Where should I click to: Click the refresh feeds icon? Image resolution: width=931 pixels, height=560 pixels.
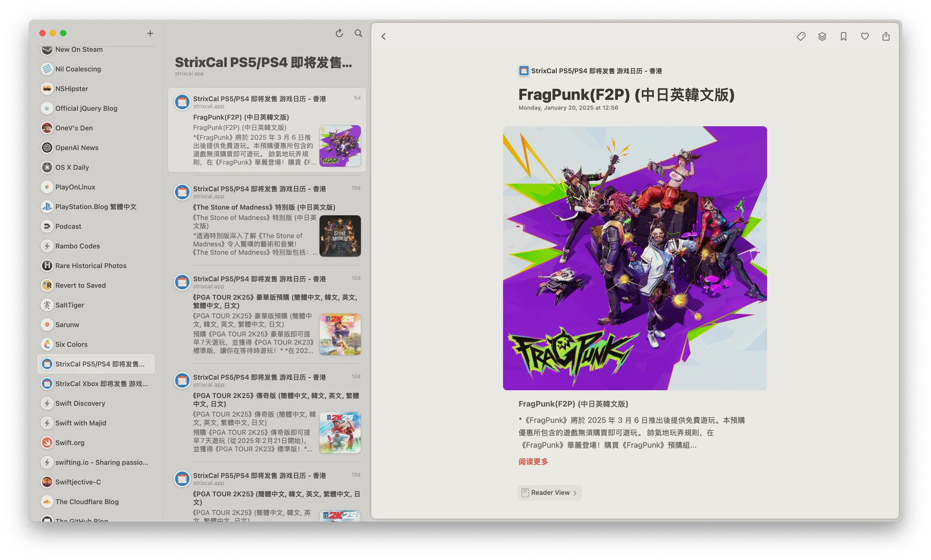[x=339, y=33]
